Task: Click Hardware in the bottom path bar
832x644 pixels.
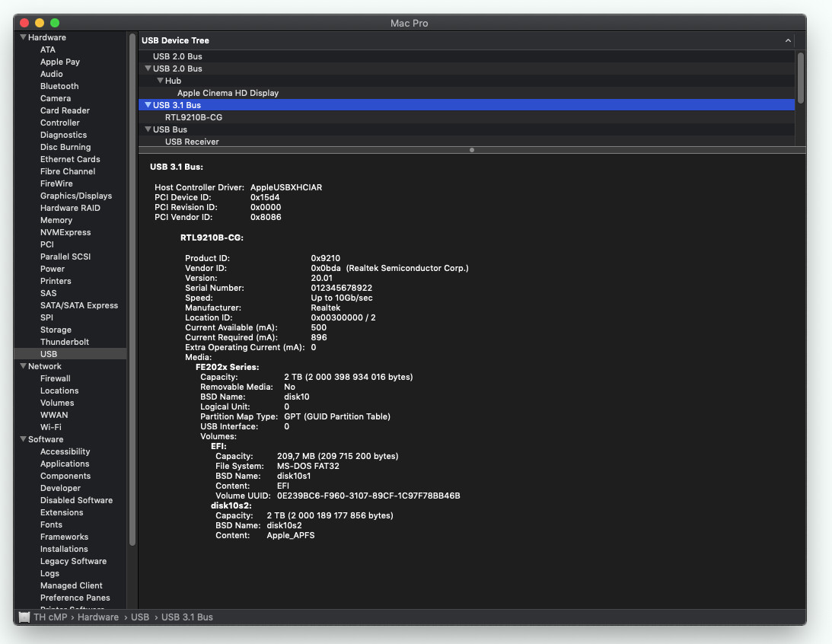Action: [x=97, y=617]
